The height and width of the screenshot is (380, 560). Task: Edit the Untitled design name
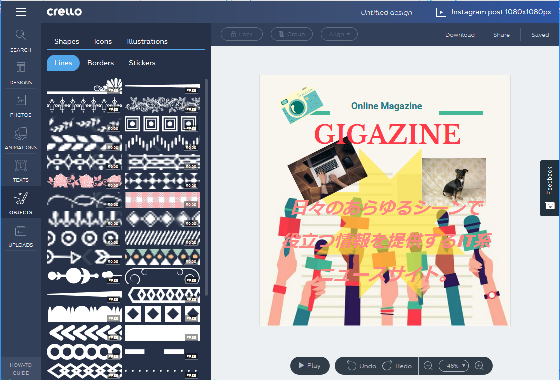click(386, 12)
